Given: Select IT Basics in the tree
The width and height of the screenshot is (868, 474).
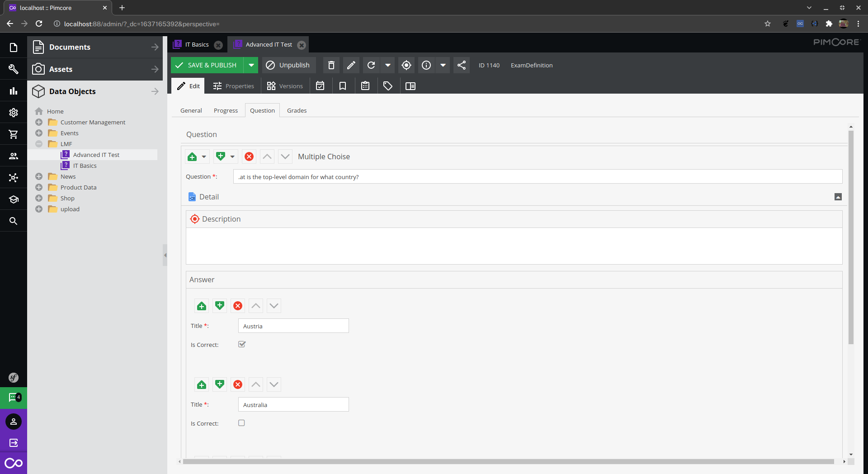Looking at the screenshot, I should click(x=85, y=166).
